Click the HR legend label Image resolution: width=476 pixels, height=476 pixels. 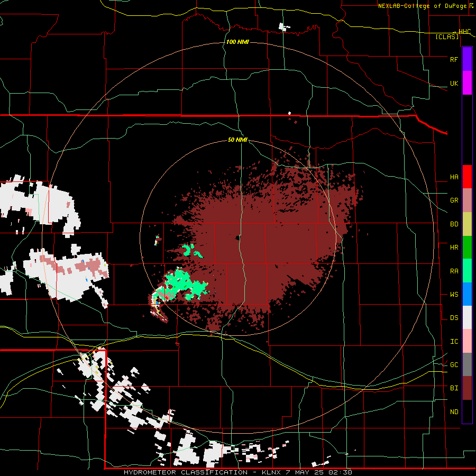(x=454, y=248)
